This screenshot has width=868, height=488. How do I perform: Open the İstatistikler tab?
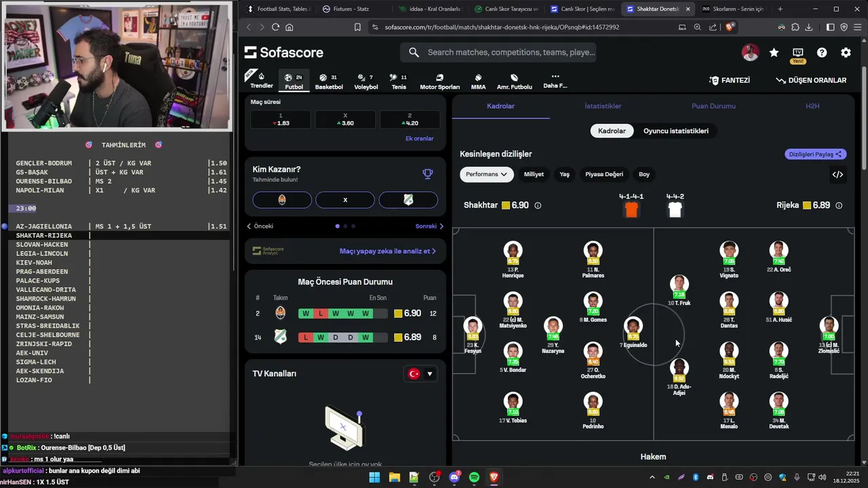tap(603, 106)
